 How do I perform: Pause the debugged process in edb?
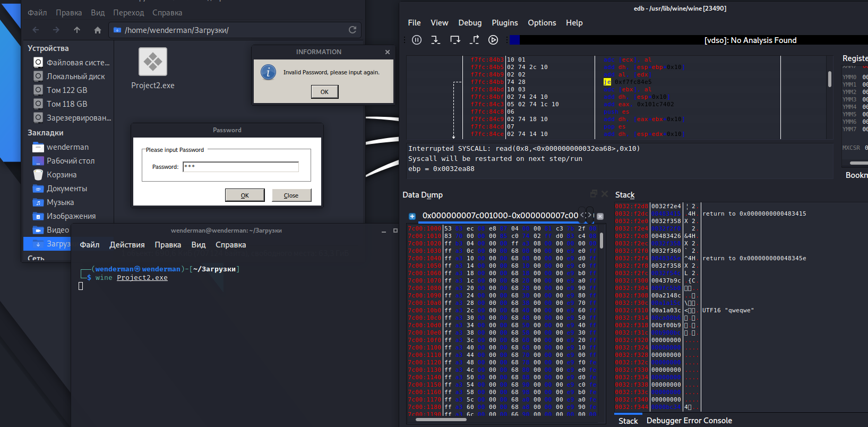click(417, 40)
